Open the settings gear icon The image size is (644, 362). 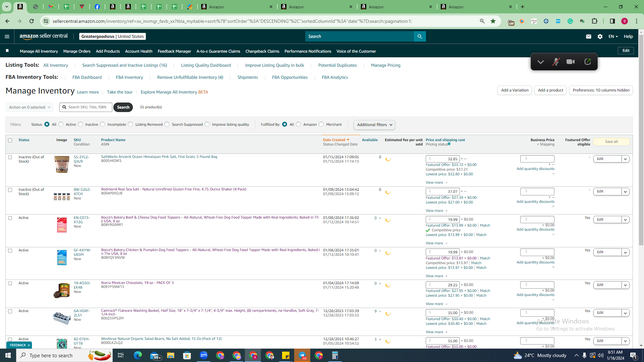coord(600,37)
